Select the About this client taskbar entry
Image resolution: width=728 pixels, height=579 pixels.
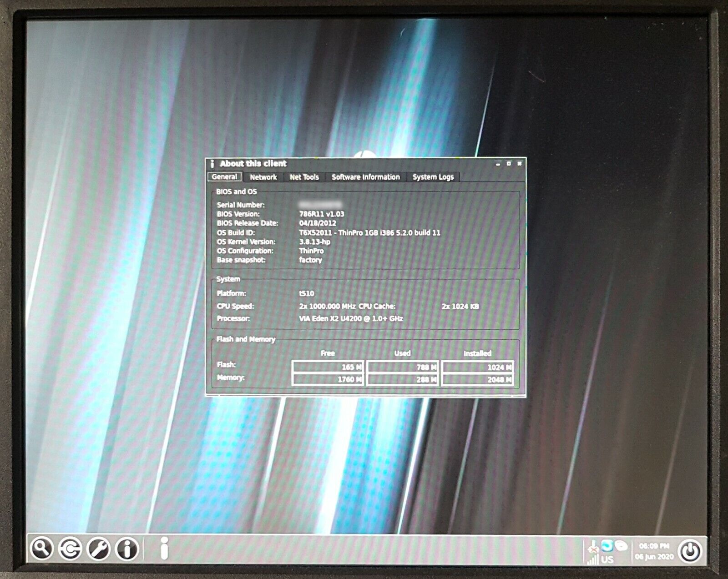tap(165, 548)
